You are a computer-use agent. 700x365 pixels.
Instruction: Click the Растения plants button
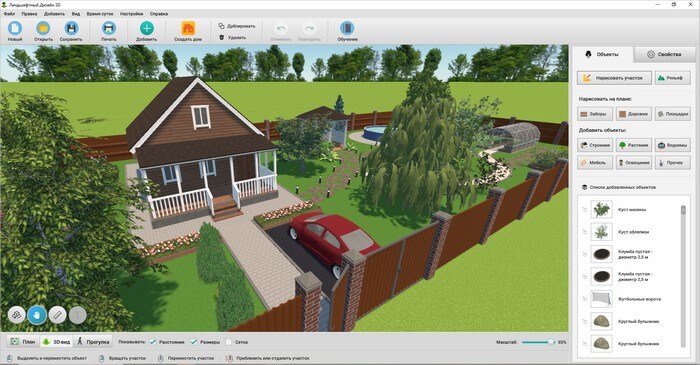(633, 145)
